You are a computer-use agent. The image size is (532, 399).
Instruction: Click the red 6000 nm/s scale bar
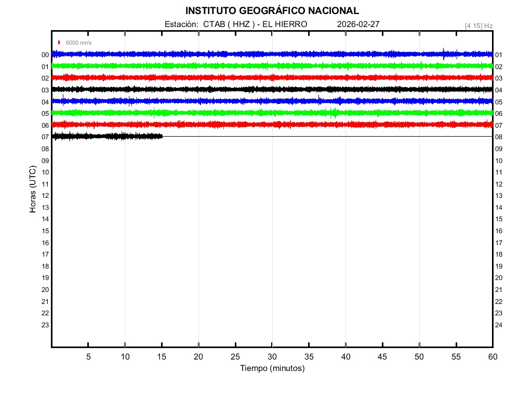tap(59, 43)
